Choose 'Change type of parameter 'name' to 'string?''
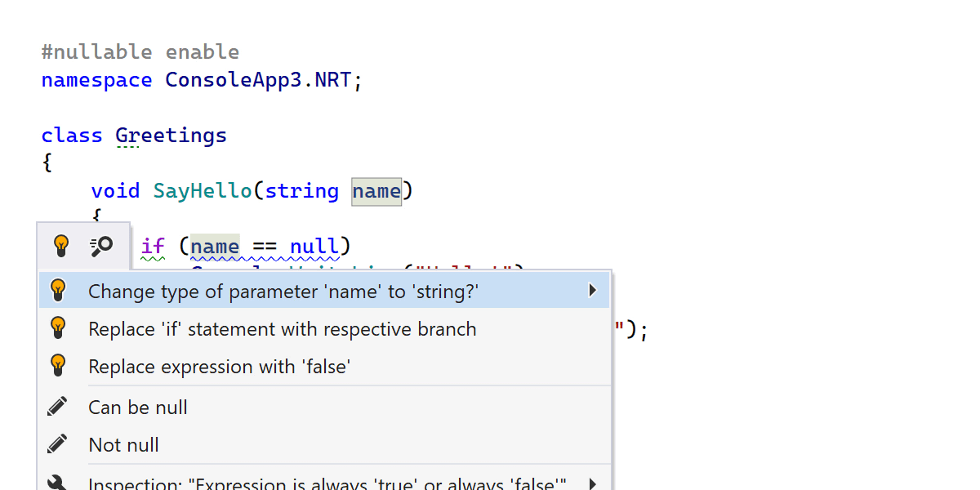Screen dimensions: 980x490 pos(324,291)
